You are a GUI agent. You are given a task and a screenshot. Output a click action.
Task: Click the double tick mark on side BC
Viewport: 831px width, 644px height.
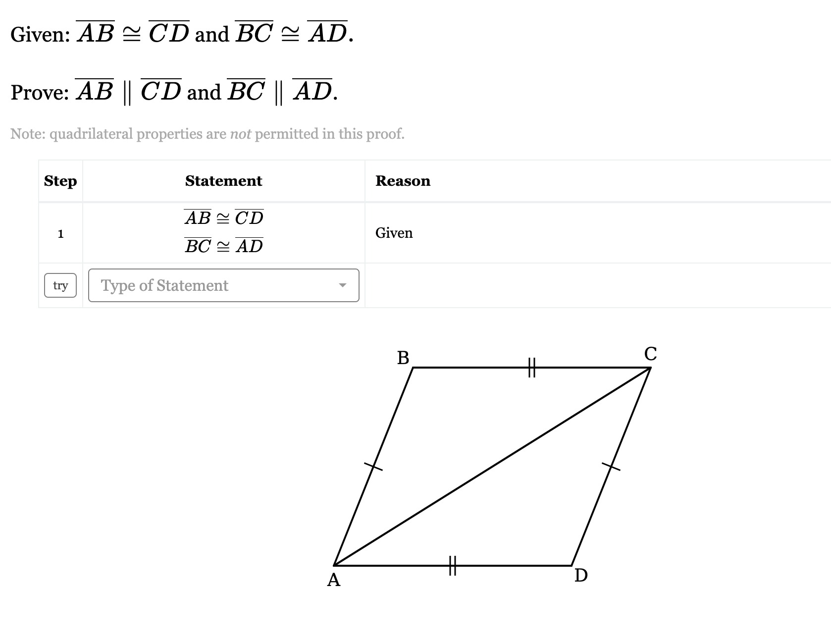pos(532,368)
